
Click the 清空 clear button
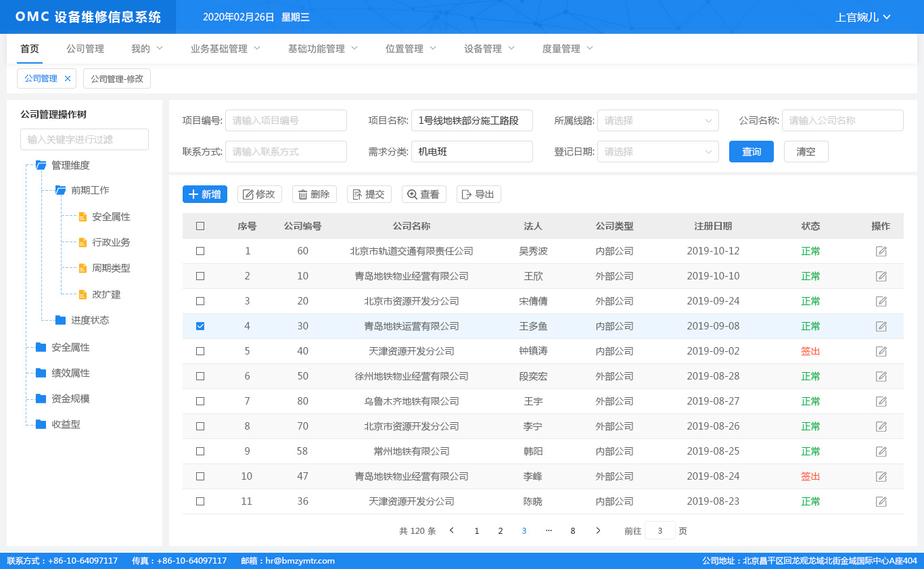click(x=806, y=152)
